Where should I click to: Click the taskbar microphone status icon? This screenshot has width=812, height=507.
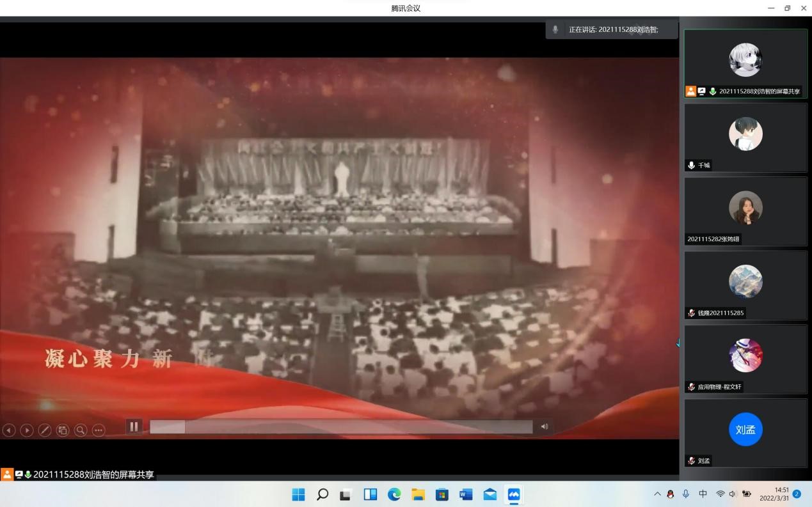[686, 494]
